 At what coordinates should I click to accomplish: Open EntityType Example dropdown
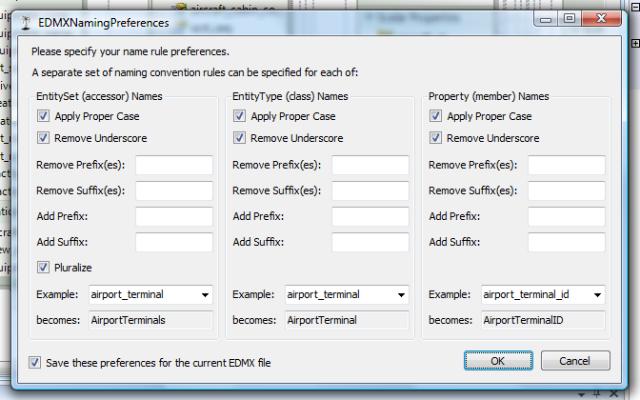tap(401, 295)
